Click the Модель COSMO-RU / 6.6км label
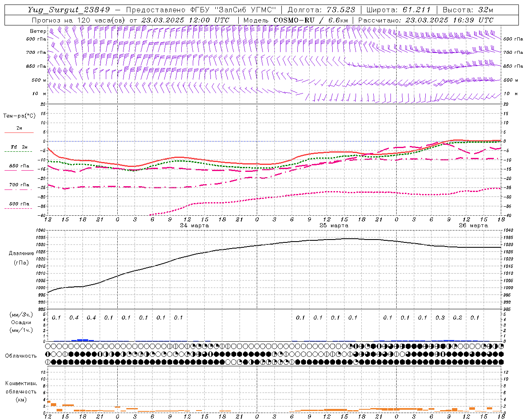This screenshot has height=420, width=525. (295, 20)
